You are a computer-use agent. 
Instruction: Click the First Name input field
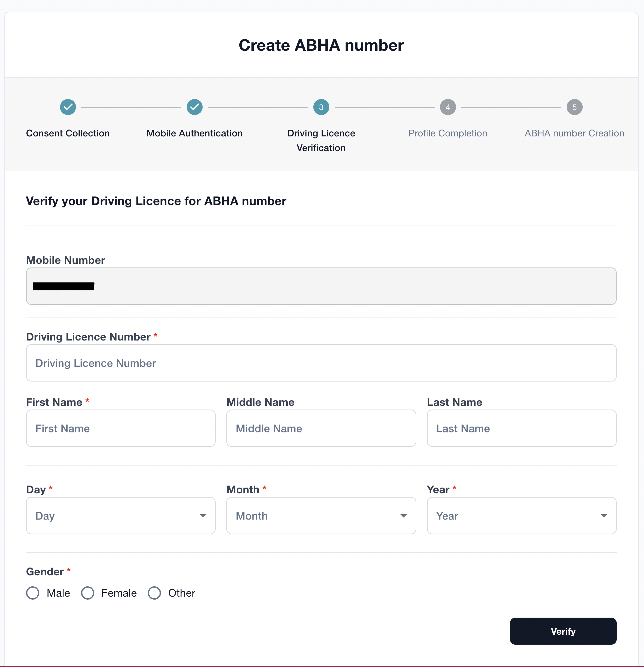(x=121, y=428)
